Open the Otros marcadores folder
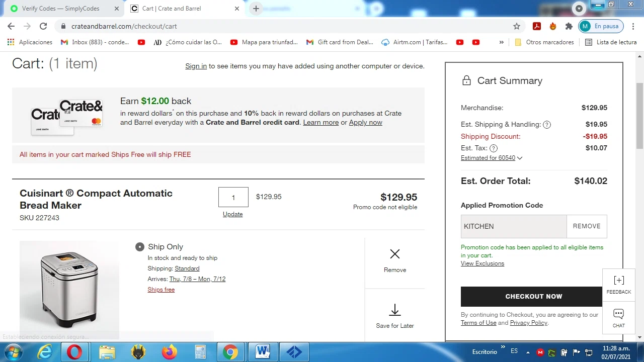This screenshot has width=644, height=362. coord(544,42)
